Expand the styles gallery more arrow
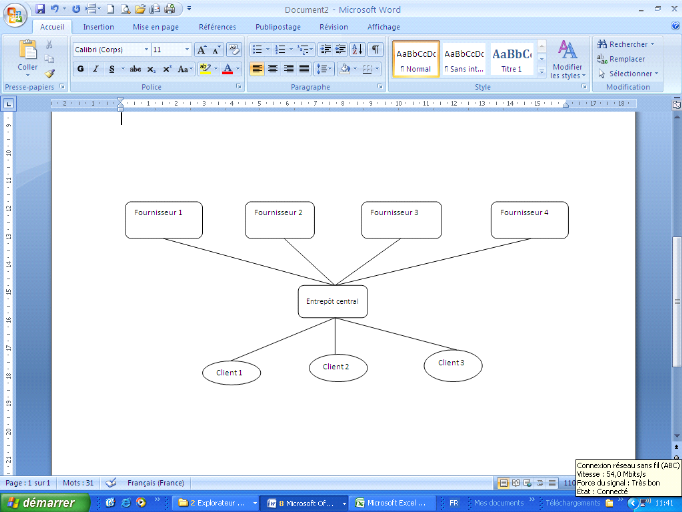The width and height of the screenshot is (682, 512). click(x=542, y=71)
